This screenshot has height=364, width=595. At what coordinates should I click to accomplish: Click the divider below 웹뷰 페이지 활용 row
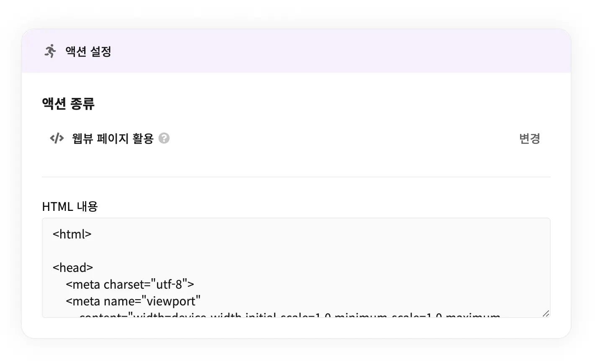pos(296,177)
